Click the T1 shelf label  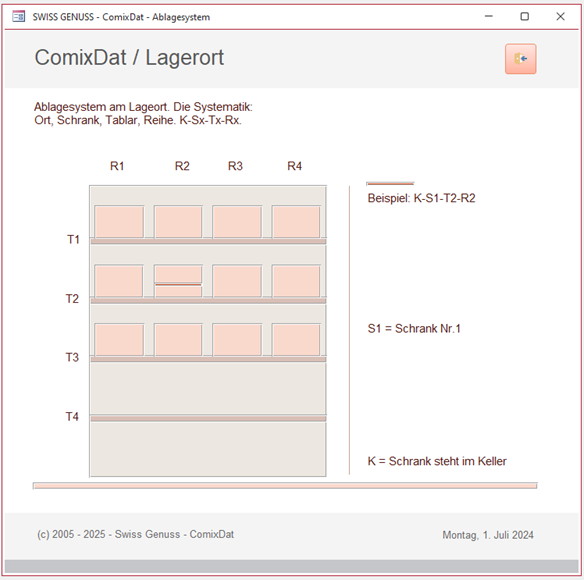[x=73, y=239]
